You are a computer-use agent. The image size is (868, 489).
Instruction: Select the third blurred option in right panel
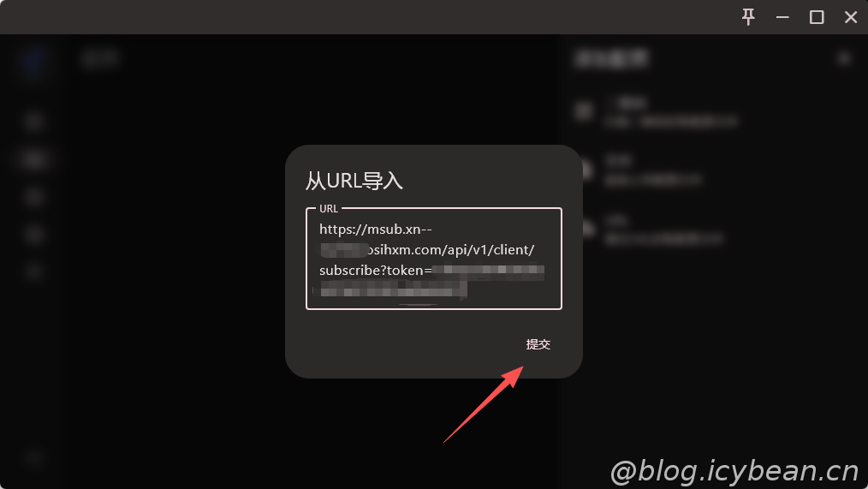653,230
